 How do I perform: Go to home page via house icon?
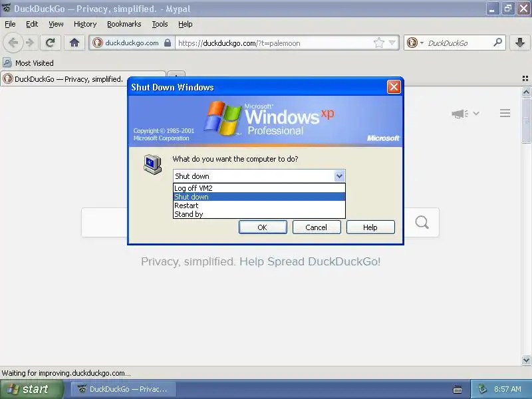click(x=74, y=43)
